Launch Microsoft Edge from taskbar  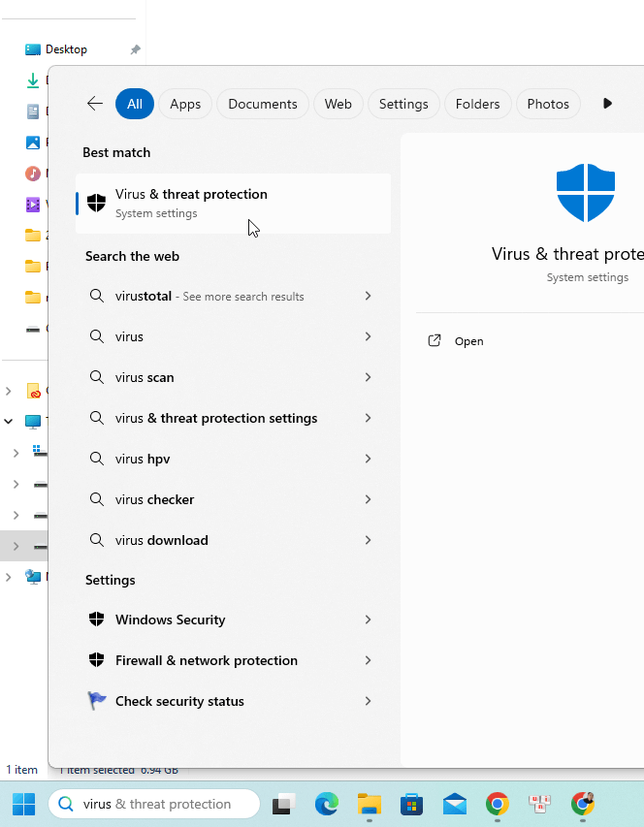tap(327, 804)
